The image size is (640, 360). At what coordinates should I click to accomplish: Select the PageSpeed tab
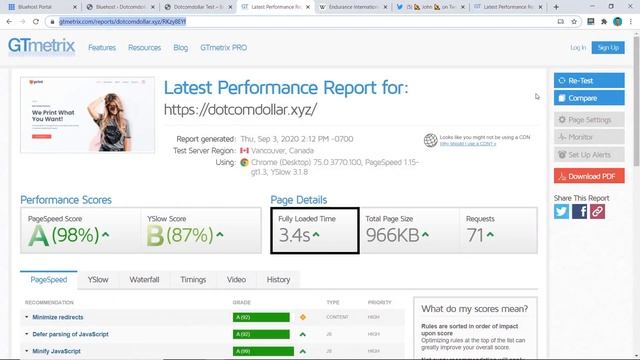pos(49,280)
